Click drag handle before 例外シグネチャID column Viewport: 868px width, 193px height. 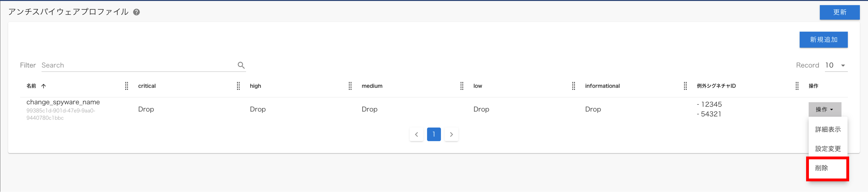click(685, 86)
